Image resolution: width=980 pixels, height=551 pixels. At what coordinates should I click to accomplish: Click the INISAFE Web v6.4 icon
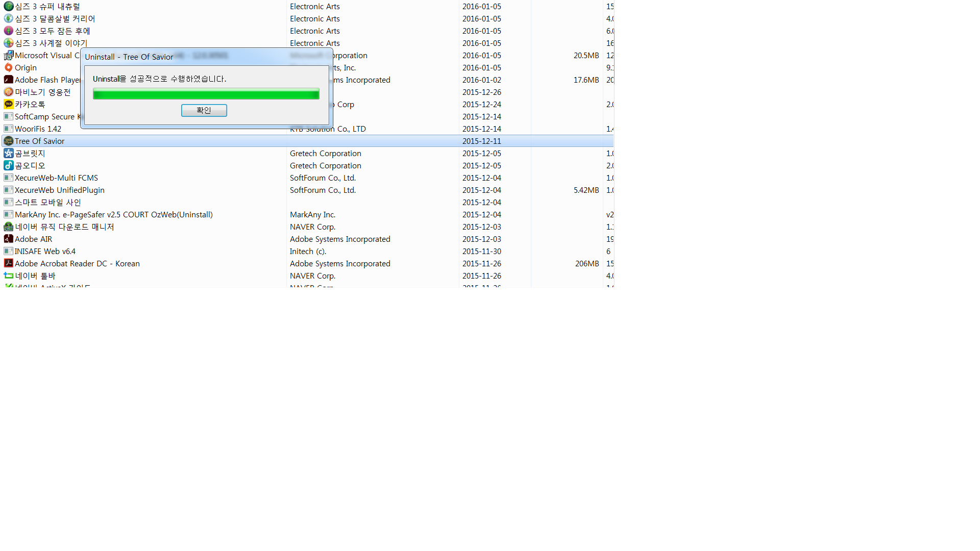click(x=8, y=252)
